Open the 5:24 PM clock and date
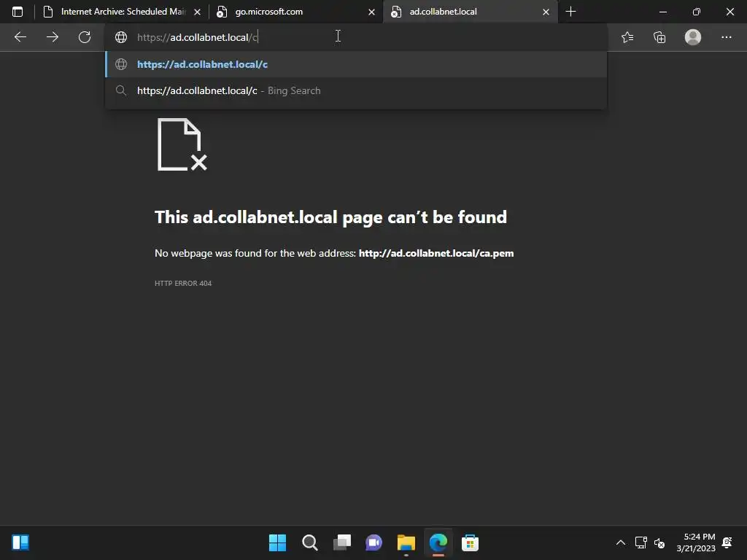This screenshot has height=560, width=747. pos(696,542)
